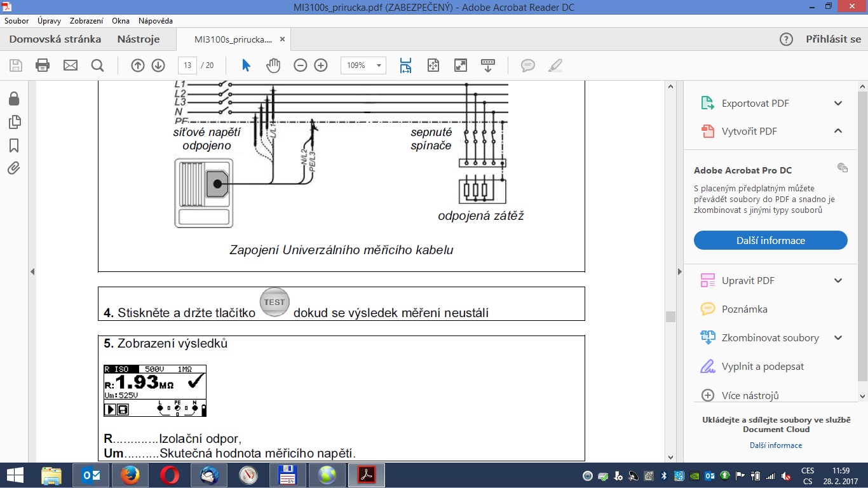The height and width of the screenshot is (488, 868).
Task: Expand the Exportovat PDF section
Action: (x=837, y=104)
